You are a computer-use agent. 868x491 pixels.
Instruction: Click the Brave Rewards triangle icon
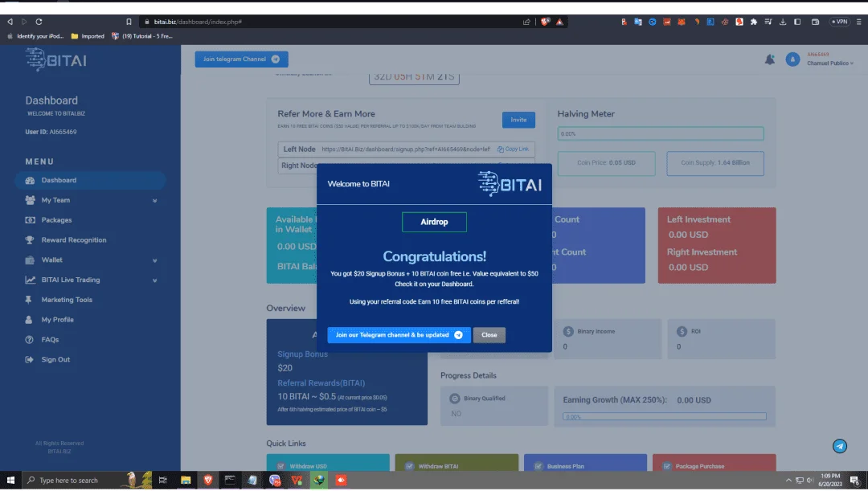point(559,22)
